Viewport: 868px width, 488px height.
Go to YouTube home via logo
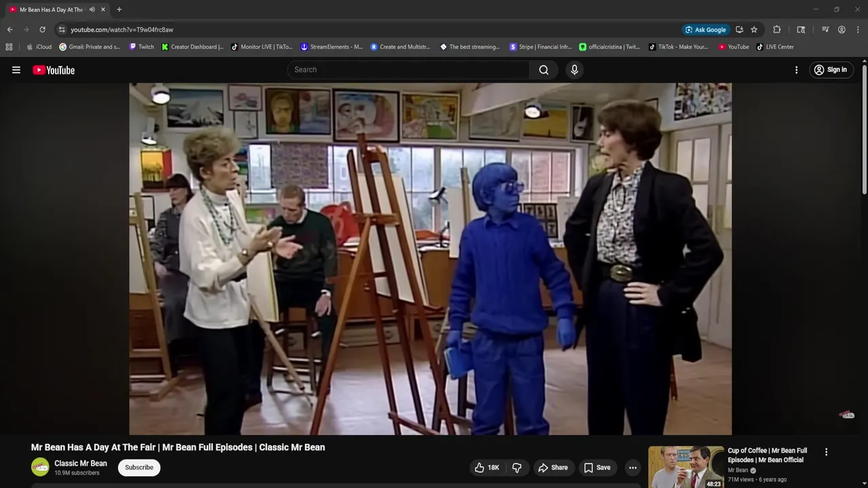54,70
